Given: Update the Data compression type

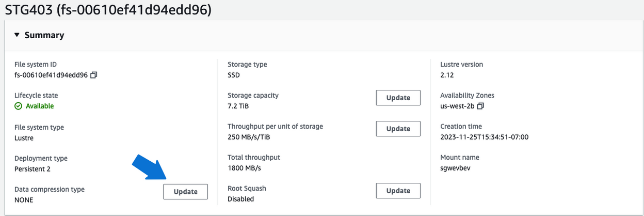Looking at the screenshot, I should pos(185,192).
